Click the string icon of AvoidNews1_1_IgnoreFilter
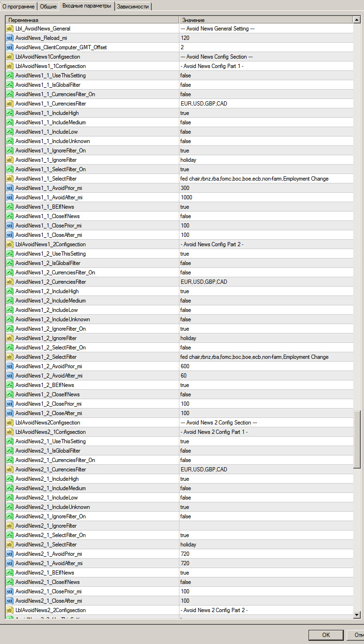The height and width of the screenshot is (644, 364). [x=10, y=160]
